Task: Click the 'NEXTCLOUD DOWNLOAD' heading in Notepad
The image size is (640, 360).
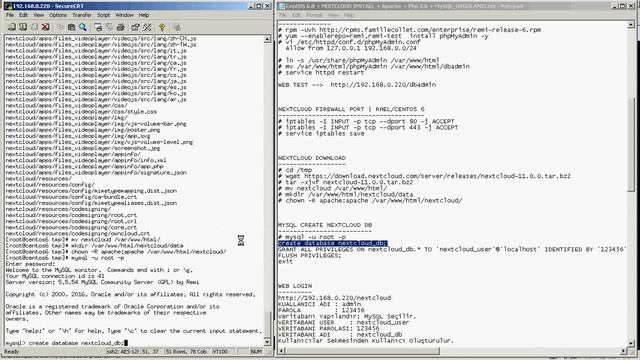Action: coord(312,158)
